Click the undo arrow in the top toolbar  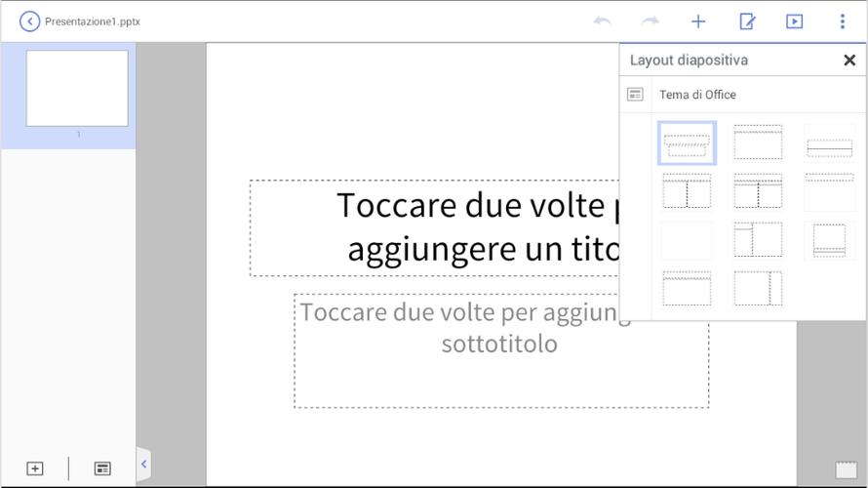coord(603,21)
